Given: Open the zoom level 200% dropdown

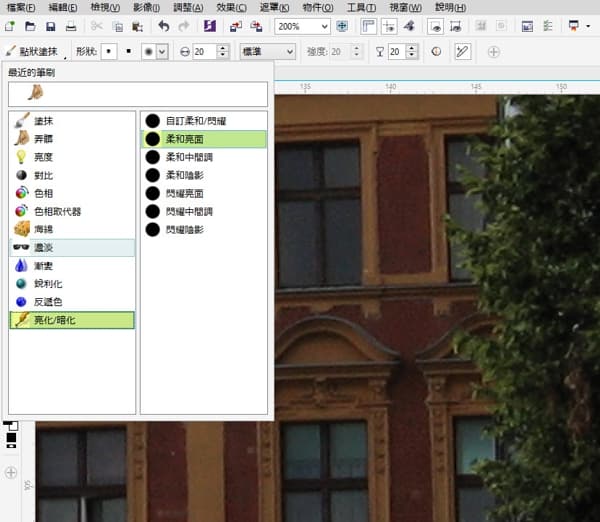Looking at the screenshot, I should (x=326, y=25).
